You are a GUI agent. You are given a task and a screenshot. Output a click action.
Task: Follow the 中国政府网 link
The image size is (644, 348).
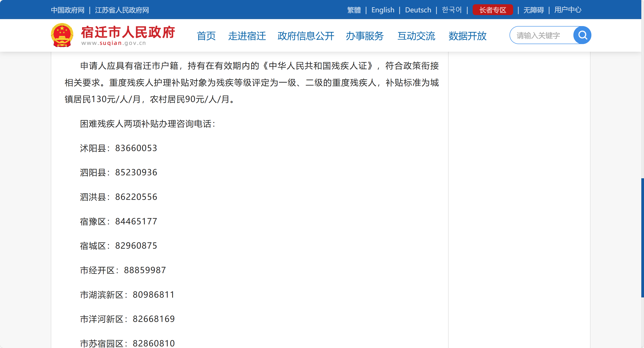67,10
